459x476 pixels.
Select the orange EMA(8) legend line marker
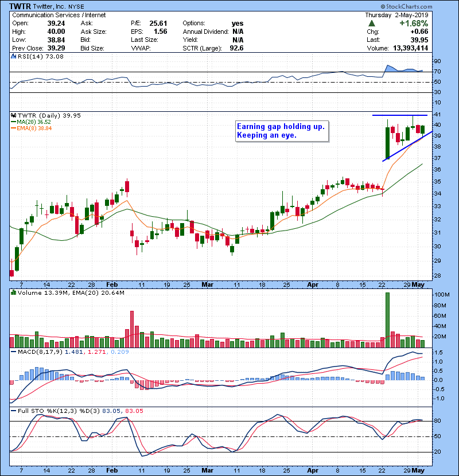tap(13, 128)
